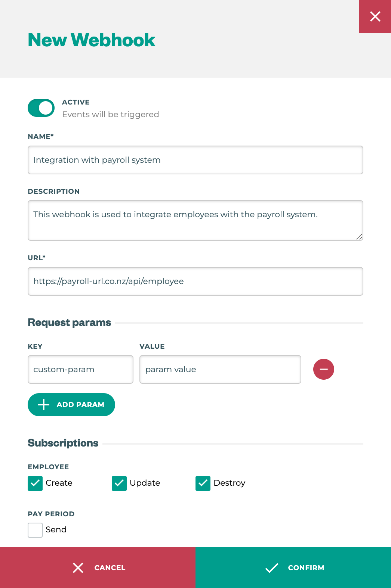Click the X icon at the top right corner
Viewport: 391px width, 588px height.
click(375, 16)
